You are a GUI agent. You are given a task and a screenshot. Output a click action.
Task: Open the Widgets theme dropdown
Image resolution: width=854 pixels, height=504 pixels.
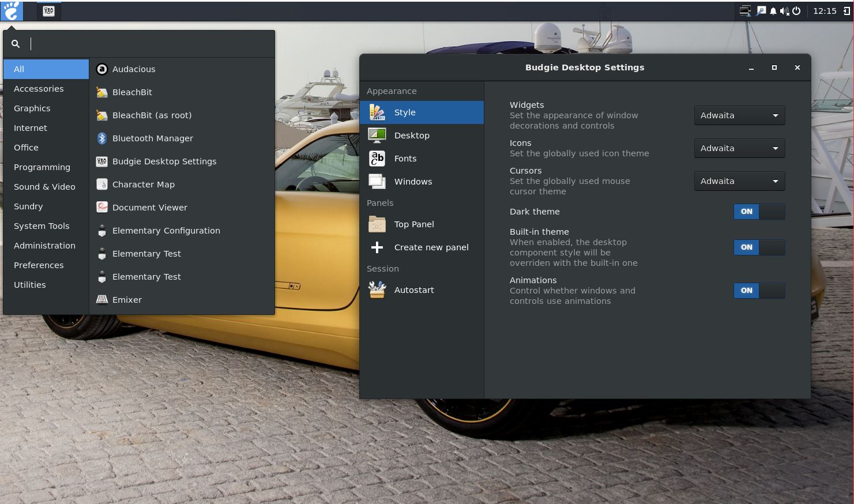tap(739, 115)
